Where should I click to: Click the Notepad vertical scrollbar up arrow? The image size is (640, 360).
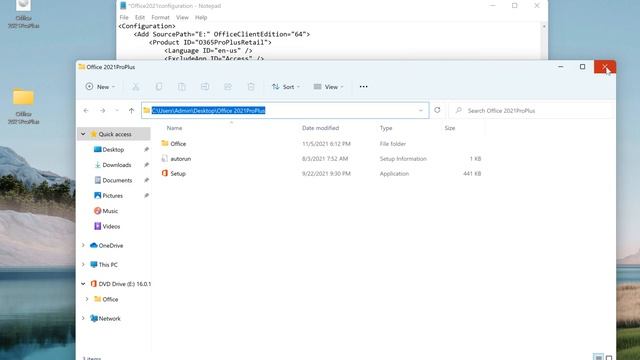click(x=544, y=26)
